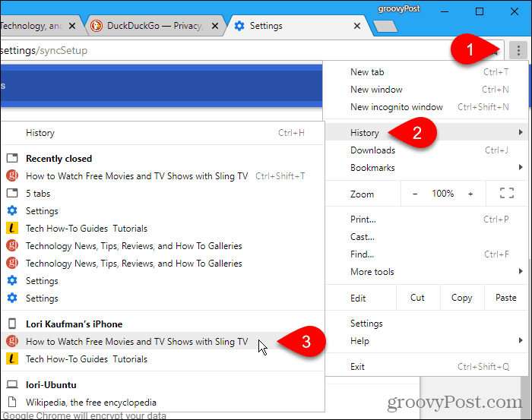The width and height of the screenshot is (532, 420).
Task: Click the 100% zoom level value
Action: [x=443, y=194]
